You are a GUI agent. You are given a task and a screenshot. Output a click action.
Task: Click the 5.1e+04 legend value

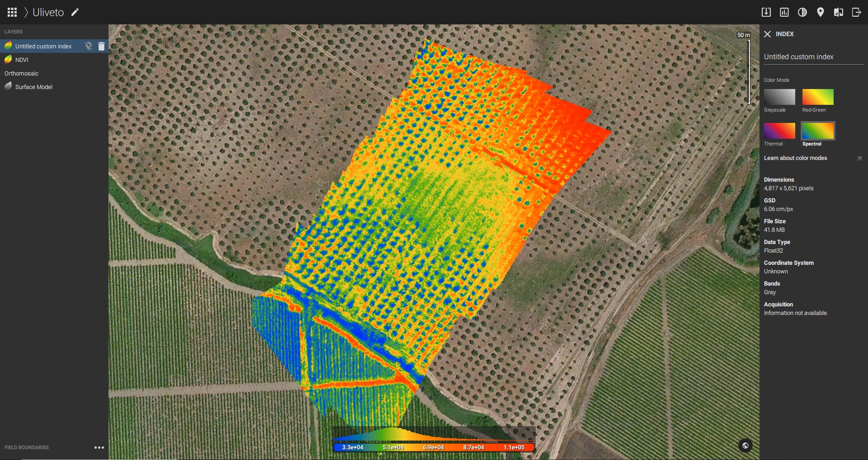393,447
